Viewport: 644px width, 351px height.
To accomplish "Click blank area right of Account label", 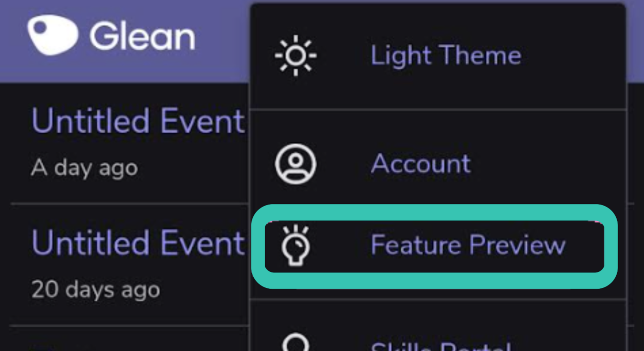I will point(546,163).
